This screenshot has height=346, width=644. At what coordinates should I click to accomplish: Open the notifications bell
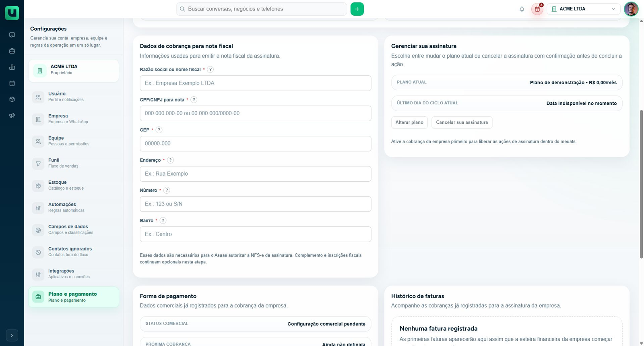522,9
